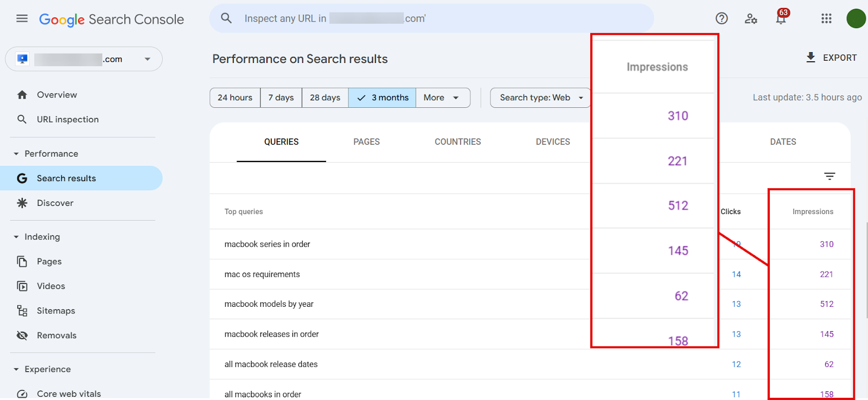Open Search results in the sidebar
The image size is (868, 400).
81,178
